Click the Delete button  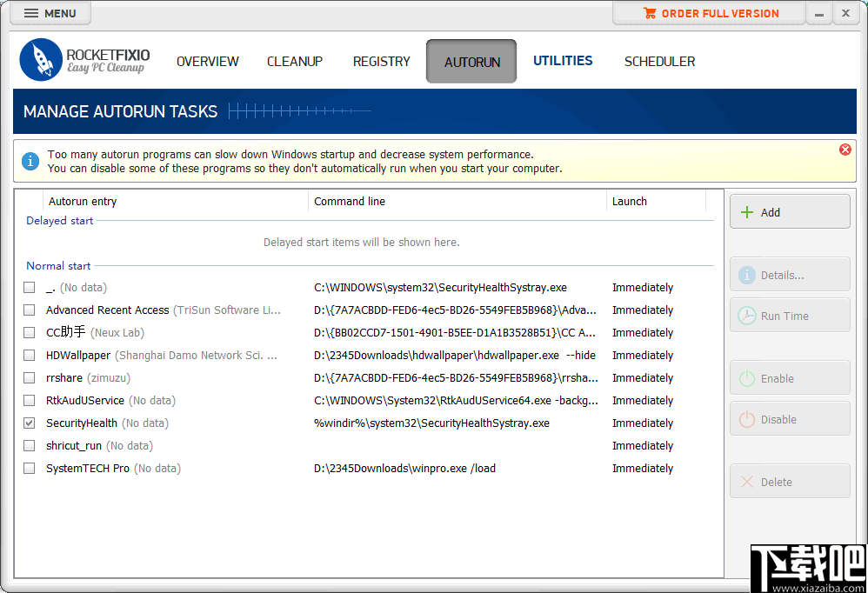click(790, 482)
